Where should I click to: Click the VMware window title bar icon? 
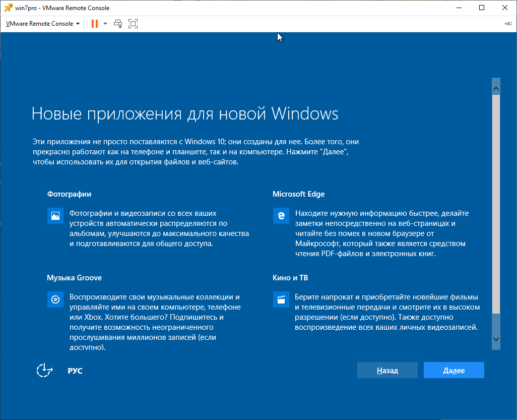8,8
